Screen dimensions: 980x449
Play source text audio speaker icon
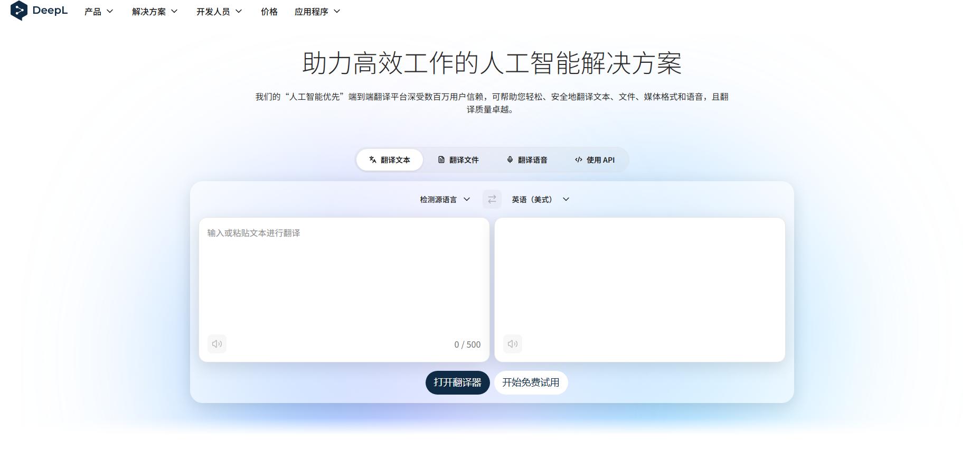click(x=217, y=344)
